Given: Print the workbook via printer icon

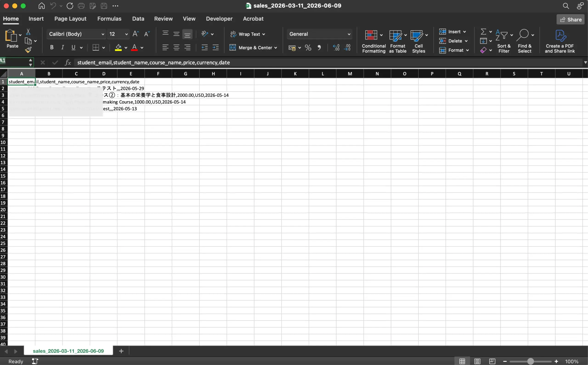Looking at the screenshot, I should click(x=81, y=6).
